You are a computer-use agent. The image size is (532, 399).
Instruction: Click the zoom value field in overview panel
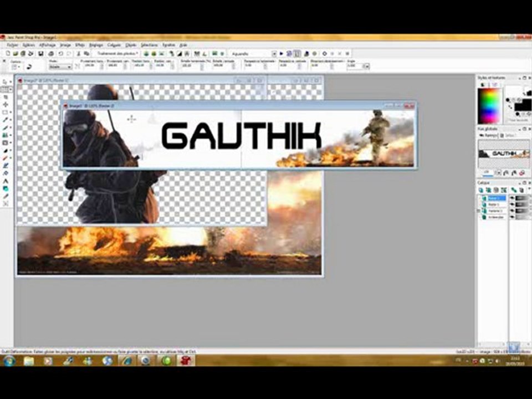coord(488,173)
